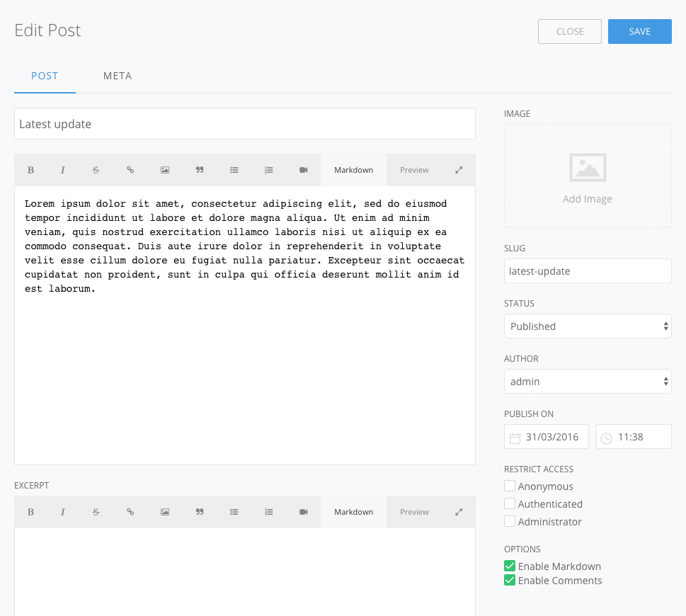Insert numbered list in excerpt toolbar

[x=269, y=512]
